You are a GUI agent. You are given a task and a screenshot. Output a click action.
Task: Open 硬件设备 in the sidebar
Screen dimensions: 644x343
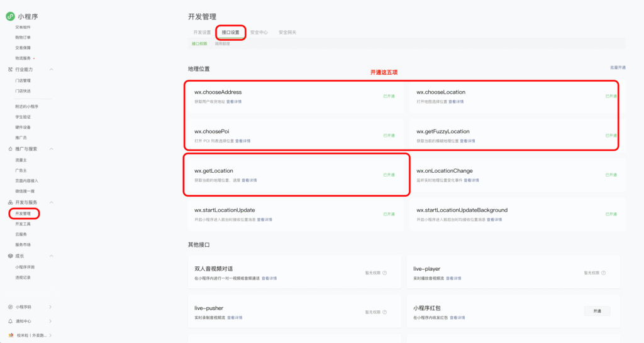click(x=23, y=127)
